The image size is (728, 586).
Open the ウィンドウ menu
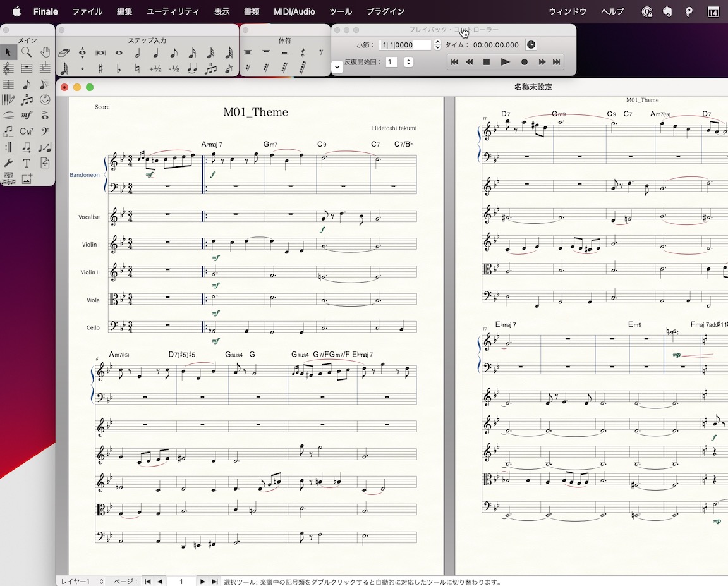coord(567,11)
